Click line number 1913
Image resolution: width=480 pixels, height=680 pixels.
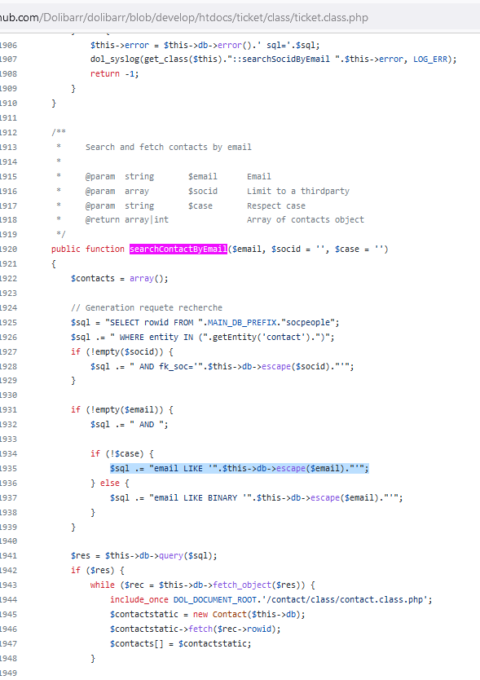coord(9,147)
